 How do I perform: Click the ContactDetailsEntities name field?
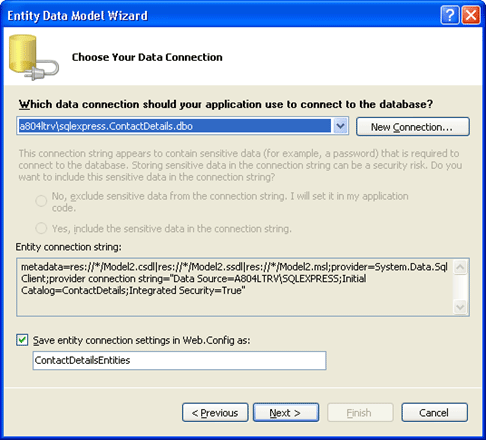pos(179,360)
